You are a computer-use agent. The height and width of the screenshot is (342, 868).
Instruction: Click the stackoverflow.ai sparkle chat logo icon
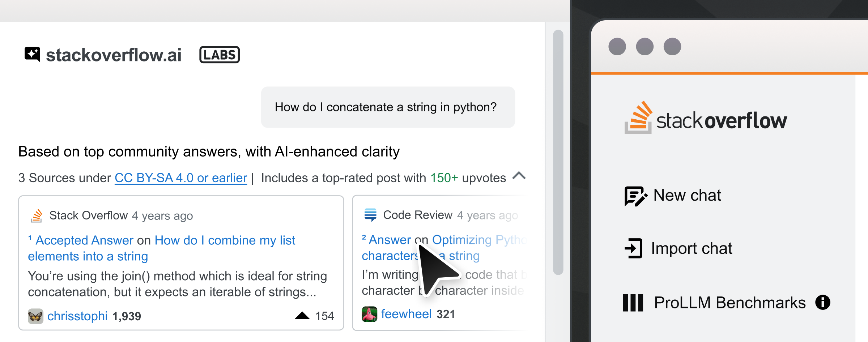click(32, 54)
